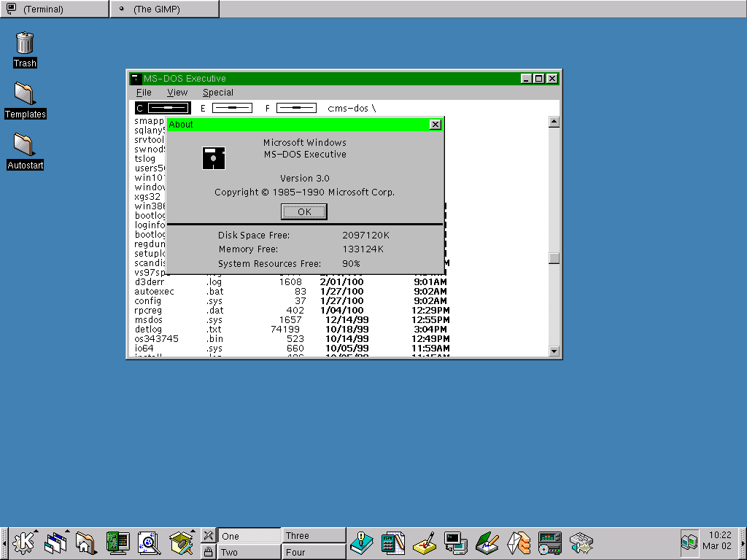Select the io64 .sys file

[x=292, y=349]
